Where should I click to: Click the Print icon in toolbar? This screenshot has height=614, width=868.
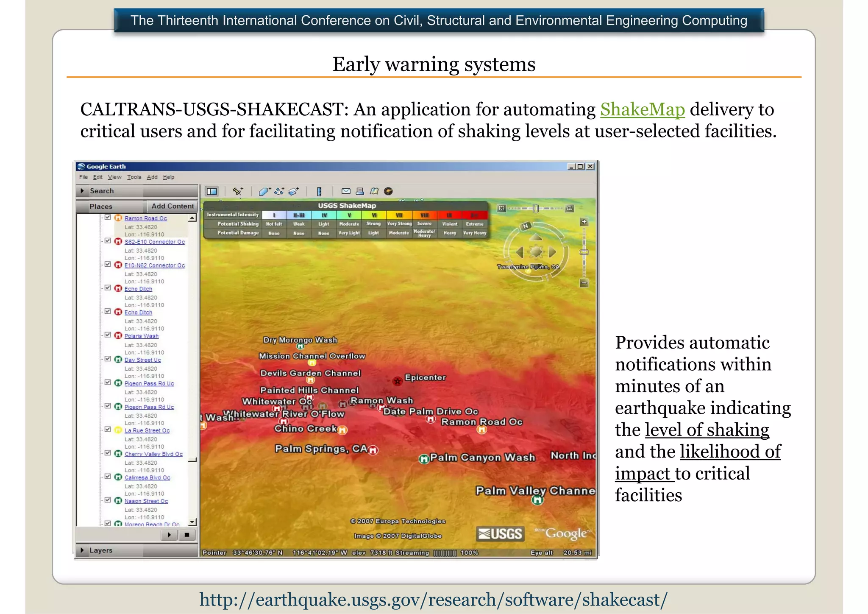(360, 191)
